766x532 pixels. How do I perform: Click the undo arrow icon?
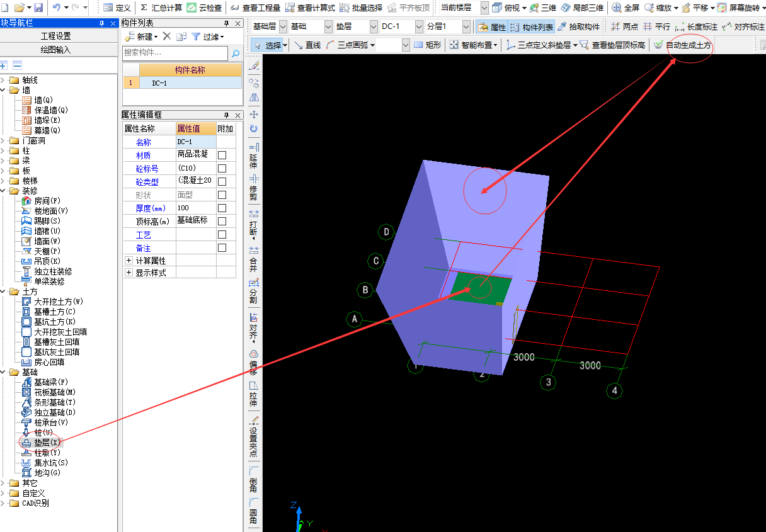click(57, 8)
